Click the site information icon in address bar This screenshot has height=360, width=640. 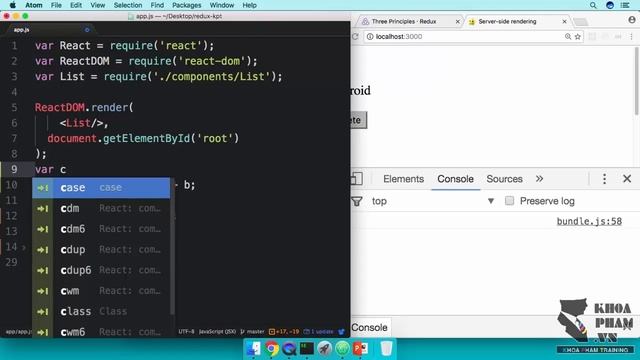(x=370, y=37)
